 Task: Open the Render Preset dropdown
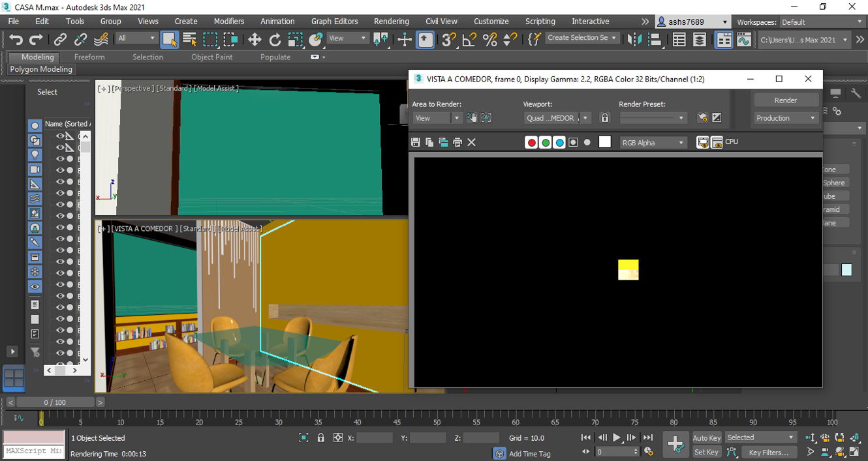click(653, 118)
